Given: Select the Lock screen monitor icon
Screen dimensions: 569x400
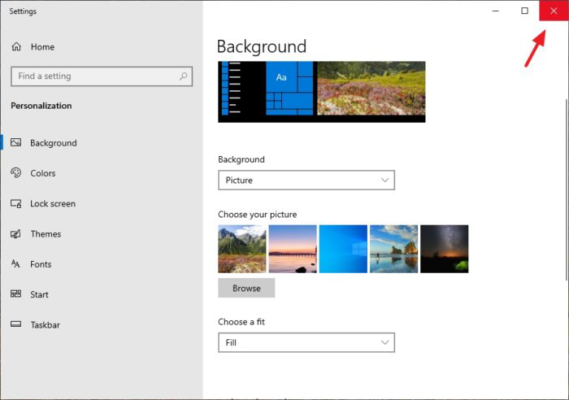Looking at the screenshot, I should 16,203.
